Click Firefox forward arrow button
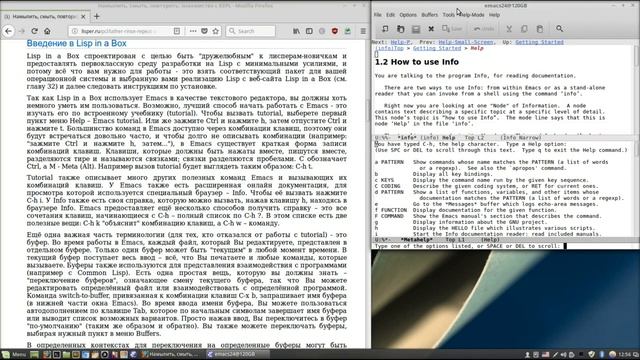Viewport: 640px width, 360px height. click(x=22, y=31)
